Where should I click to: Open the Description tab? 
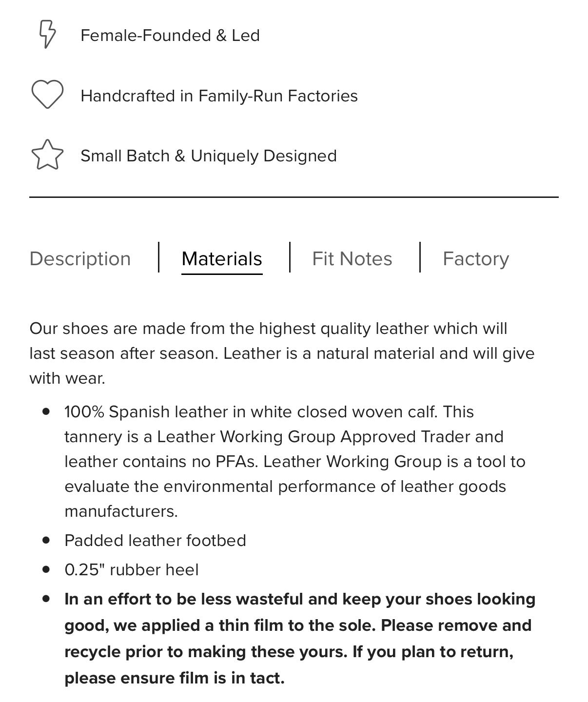pos(80,258)
